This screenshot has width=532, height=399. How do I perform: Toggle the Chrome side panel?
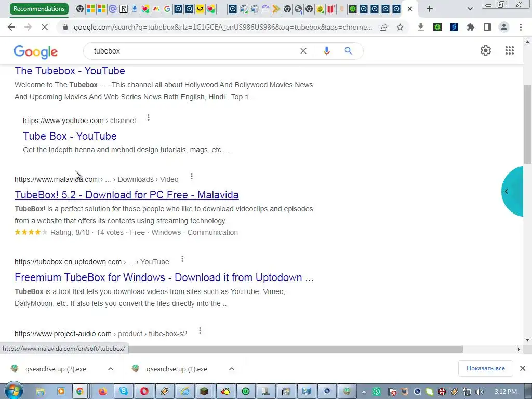pyautogui.click(x=487, y=27)
